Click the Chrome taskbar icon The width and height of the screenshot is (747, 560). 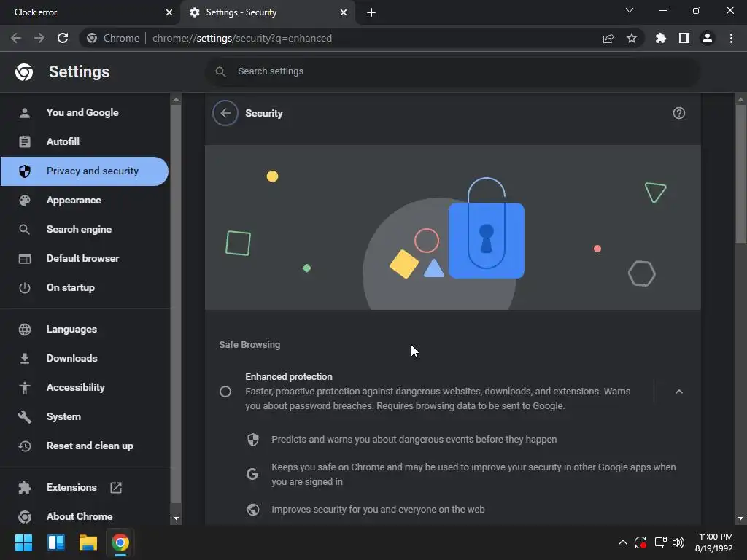(120, 542)
